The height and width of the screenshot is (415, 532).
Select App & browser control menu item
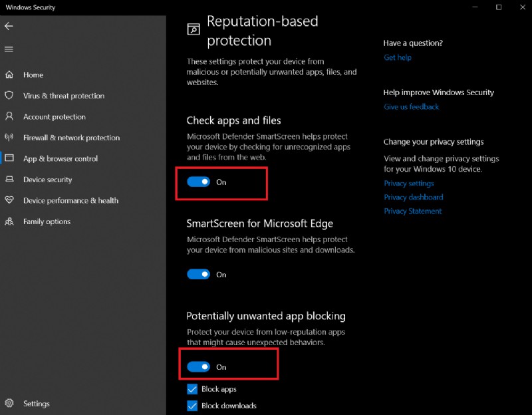[61, 159]
